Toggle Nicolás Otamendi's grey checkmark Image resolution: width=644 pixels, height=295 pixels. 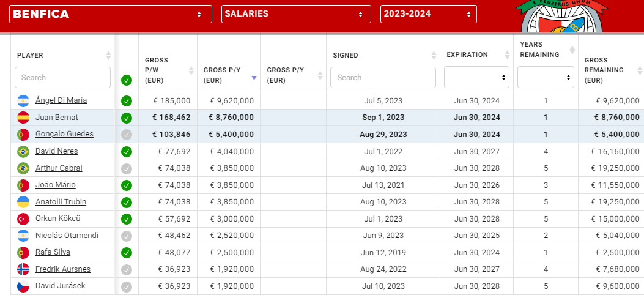pos(127,236)
